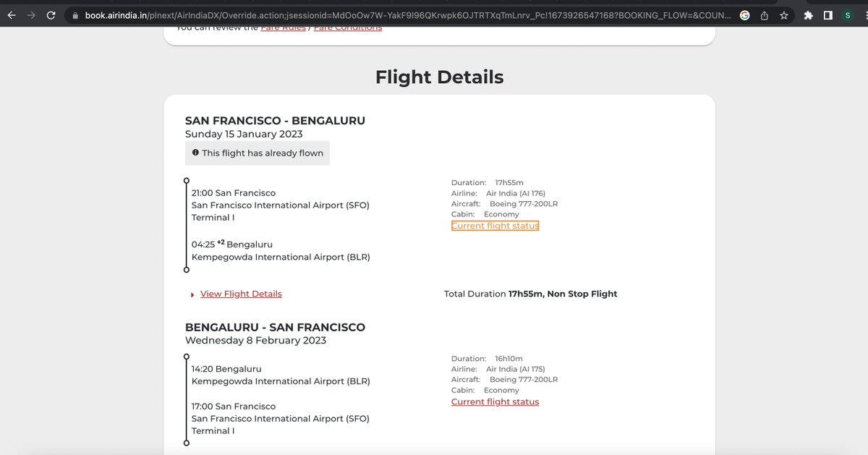
Task: Focus the address bar URL book.airindia.in
Action: click(x=408, y=15)
